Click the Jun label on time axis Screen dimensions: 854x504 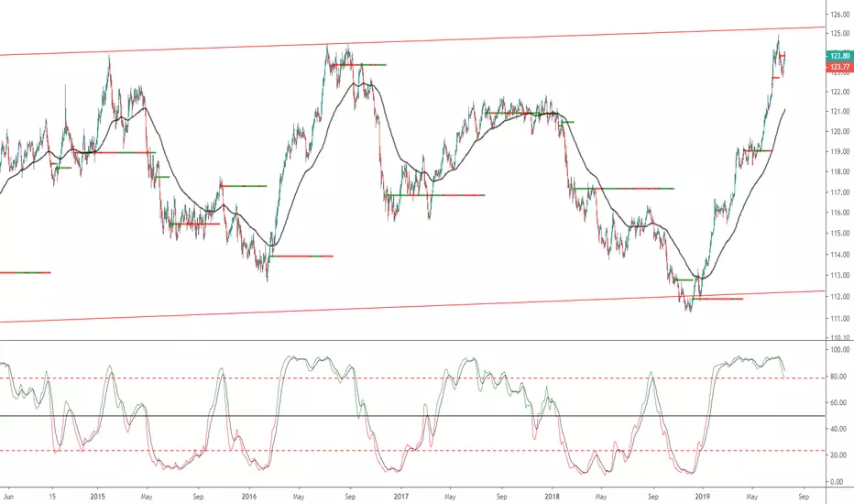(8, 497)
